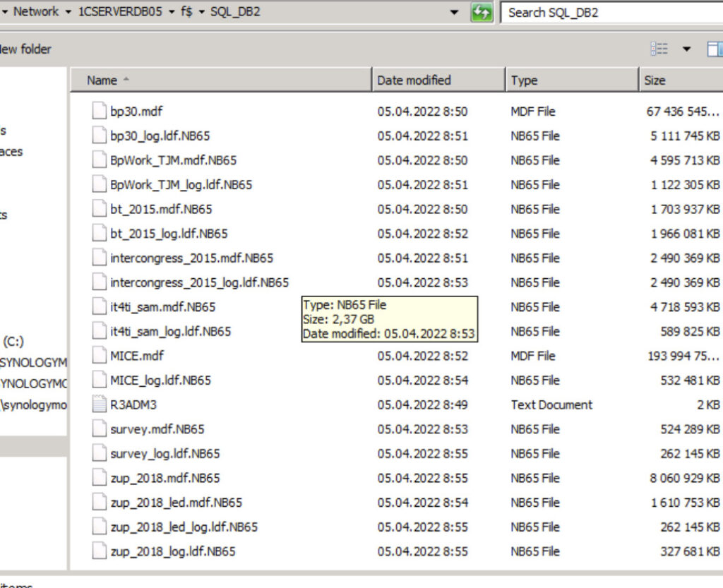
Task: Click the preview pane icon
Action: pyautogui.click(x=714, y=49)
